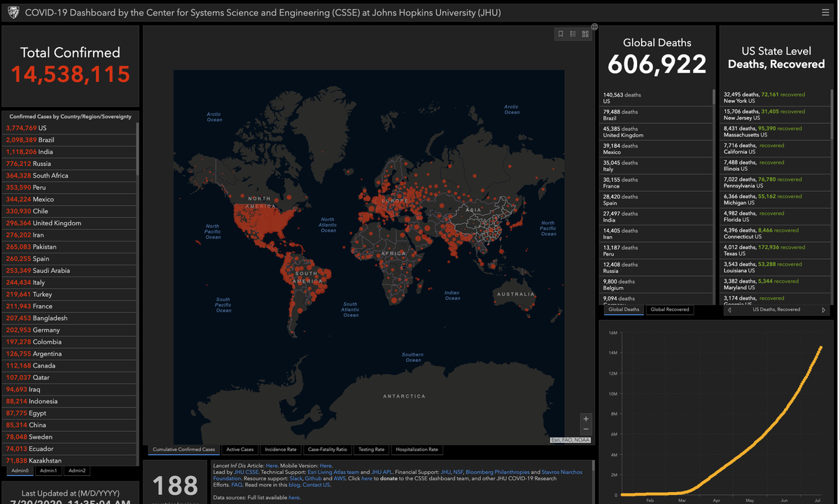Zoom out on the map
The image size is (840, 504).
click(x=586, y=429)
